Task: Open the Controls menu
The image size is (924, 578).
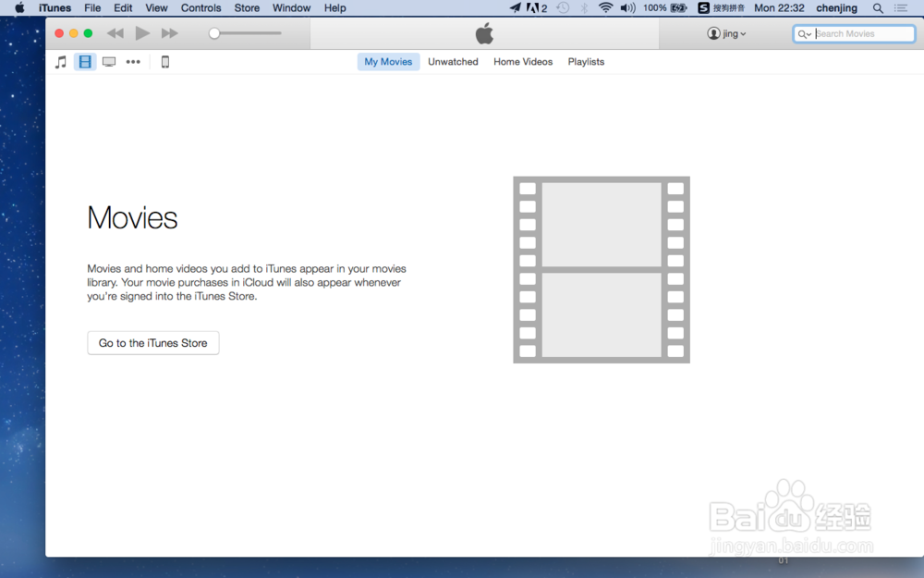Action: pyautogui.click(x=201, y=7)
